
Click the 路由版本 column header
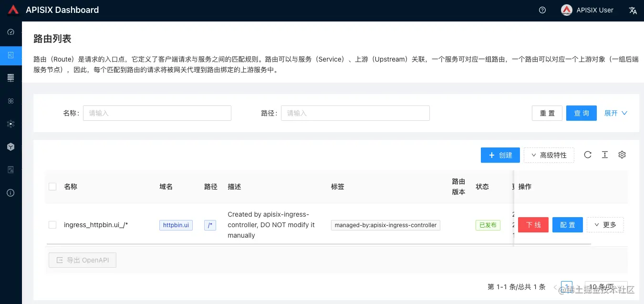pos(458,187)
